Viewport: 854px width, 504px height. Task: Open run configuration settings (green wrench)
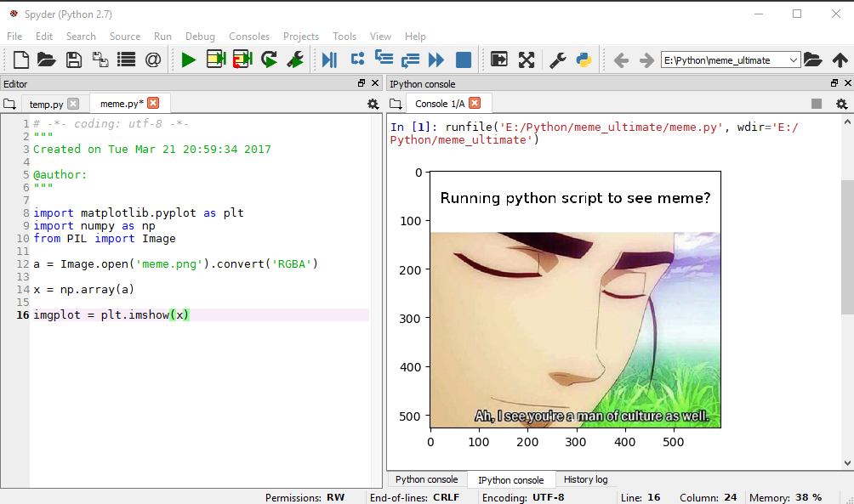(x=296, y=59)
